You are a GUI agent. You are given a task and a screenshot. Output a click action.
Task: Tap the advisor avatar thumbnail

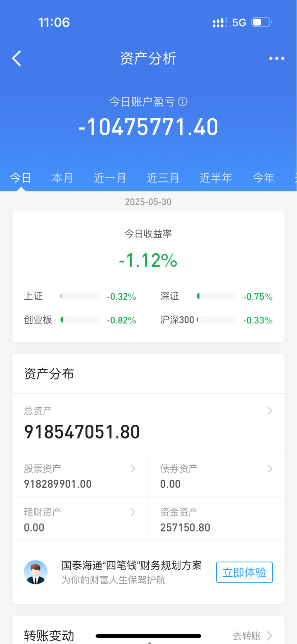coord(36,572)
